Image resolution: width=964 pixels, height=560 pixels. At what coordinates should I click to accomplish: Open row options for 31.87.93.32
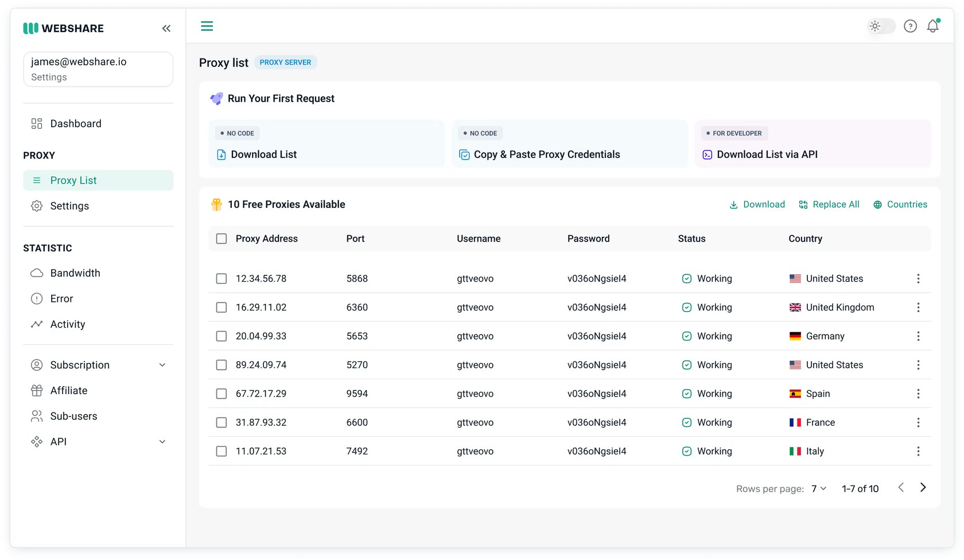click(918, 422)
